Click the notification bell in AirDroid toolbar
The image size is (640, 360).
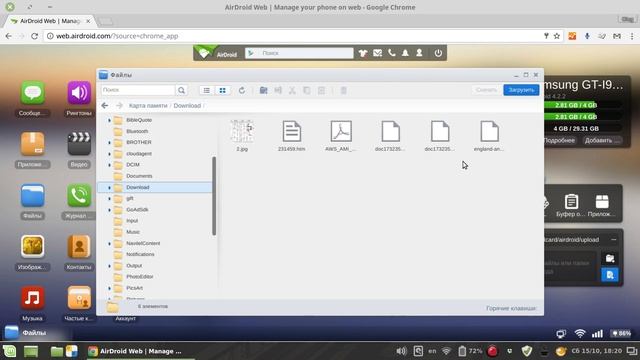click(405, 53)
